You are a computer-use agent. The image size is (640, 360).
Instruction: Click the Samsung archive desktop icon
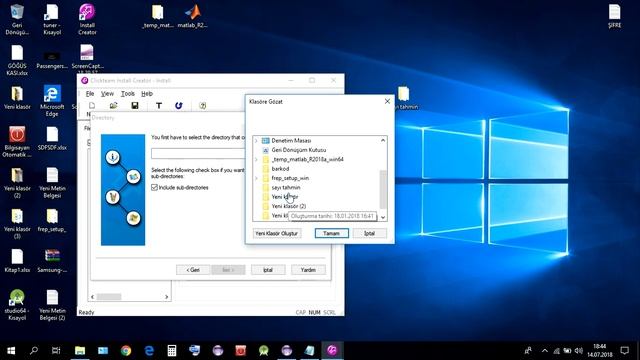pos(52,261)
